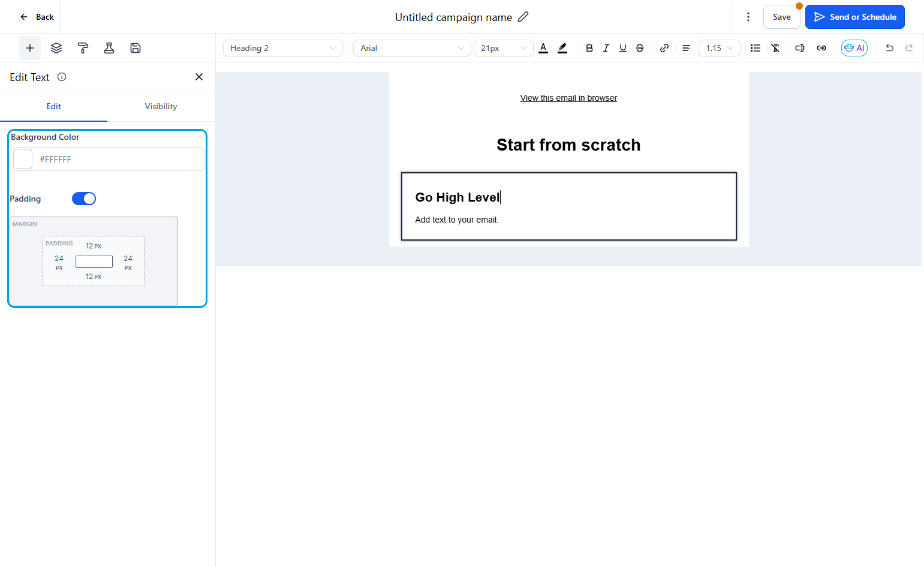Click the strikethrough icon
The image size is (924, 567).
(640, 48)
